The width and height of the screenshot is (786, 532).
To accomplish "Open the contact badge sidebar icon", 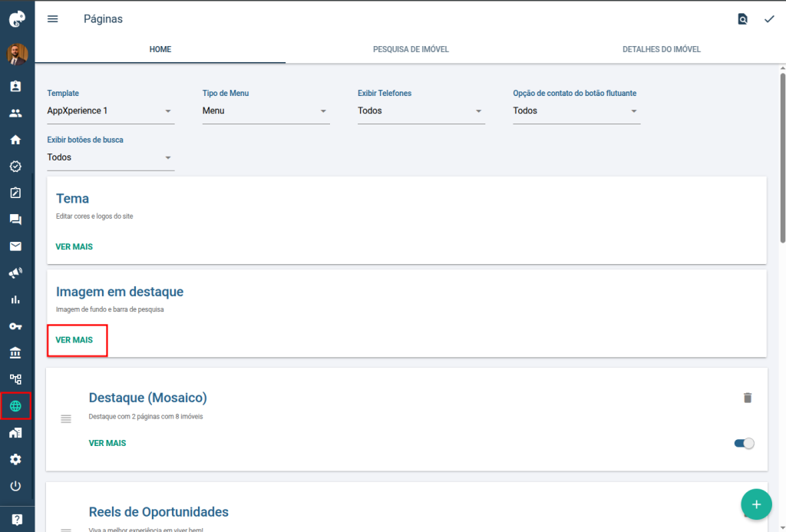I will tap(15, 86).
